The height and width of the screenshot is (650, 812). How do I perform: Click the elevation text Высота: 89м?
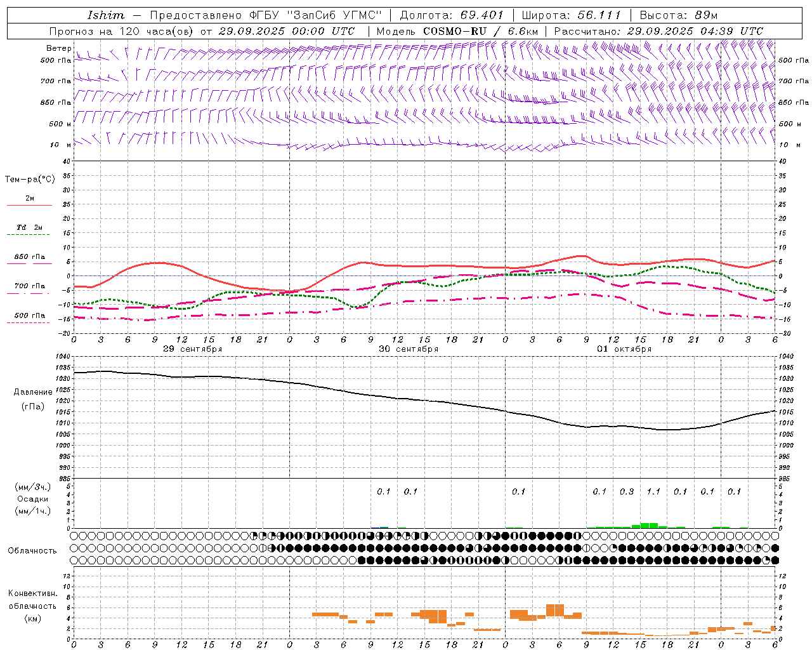678,15
